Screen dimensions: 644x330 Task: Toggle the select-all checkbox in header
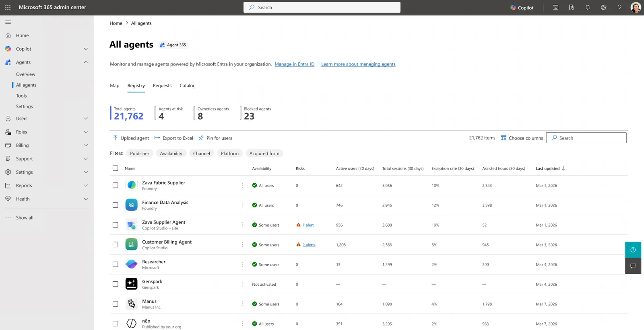pyautogui.click(x=116, y=168)
